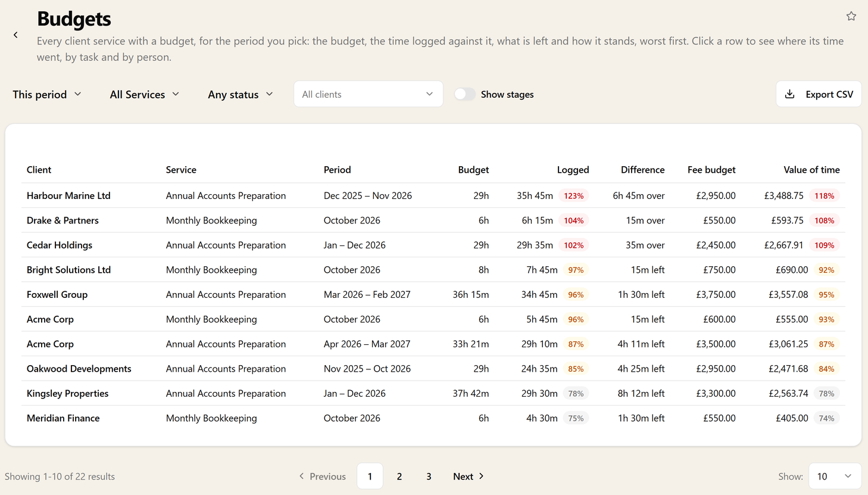
Task: Click the Budgets page title
Action: 74,18
